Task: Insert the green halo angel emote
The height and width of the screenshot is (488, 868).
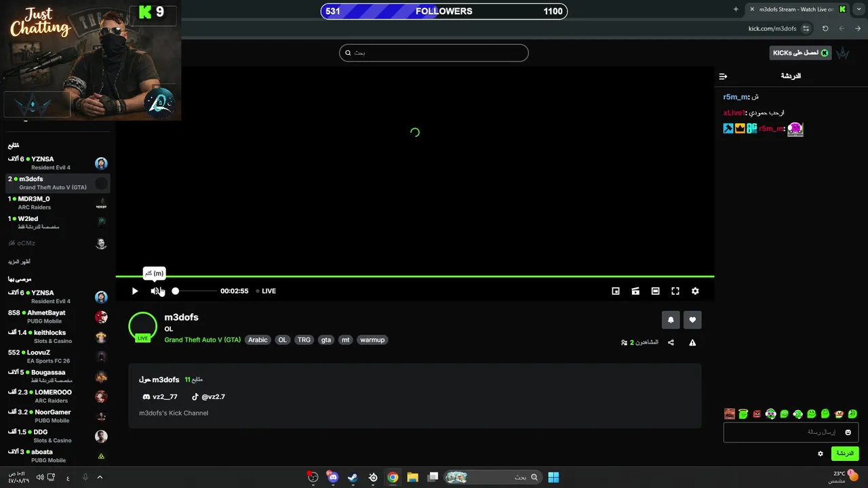Action: 743,413
